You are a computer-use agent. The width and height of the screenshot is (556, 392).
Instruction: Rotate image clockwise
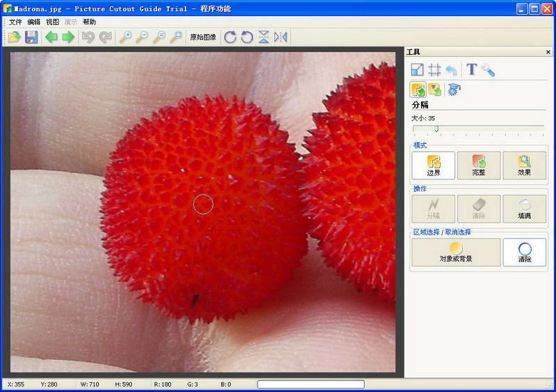(x=230, y=37)
